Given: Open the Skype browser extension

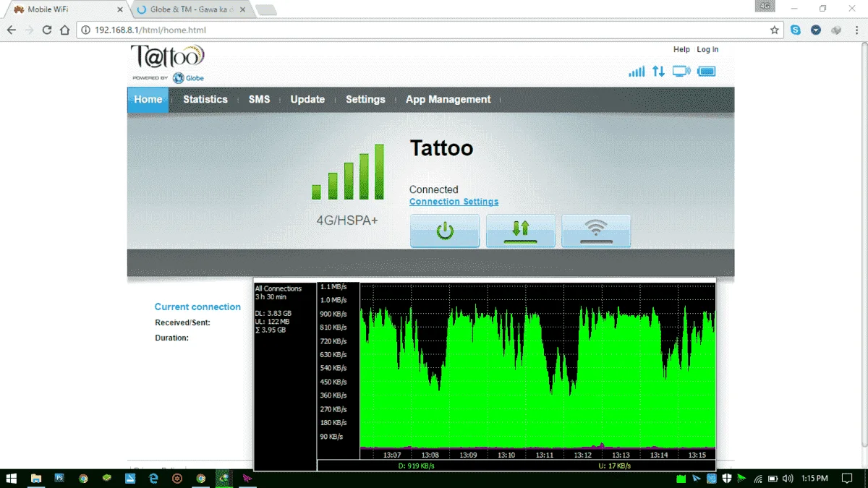Looking at the screenshot, I should tap(796, 30).
